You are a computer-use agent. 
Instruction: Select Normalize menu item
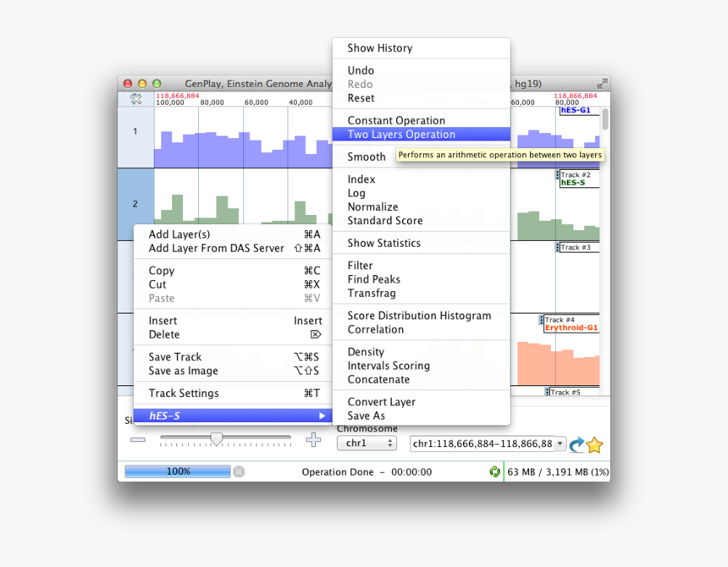pyautogui.click(x=421, y=206)
